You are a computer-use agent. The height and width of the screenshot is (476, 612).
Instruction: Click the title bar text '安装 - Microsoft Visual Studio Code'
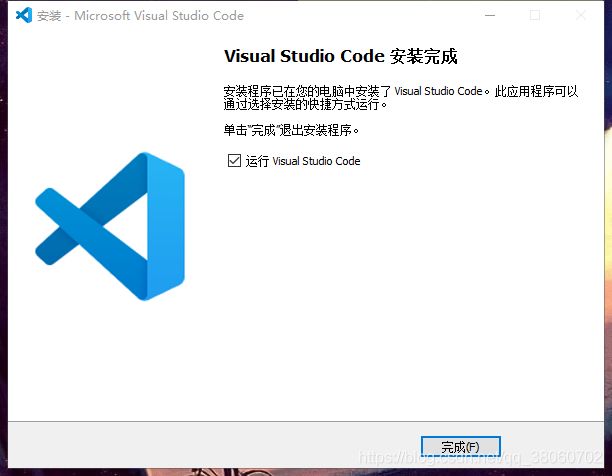point(140,16)
